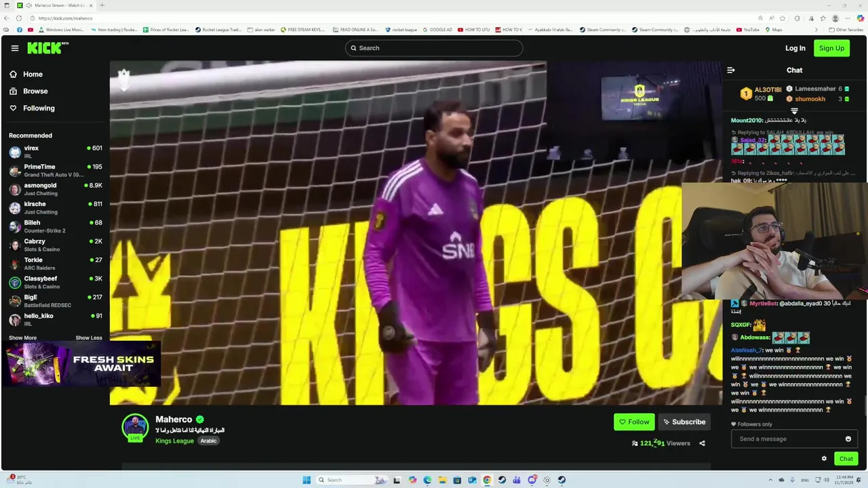This screenshot has height=488, width=868.
Task: Open chatter Mount2010's username
Action: click(746, 120)
